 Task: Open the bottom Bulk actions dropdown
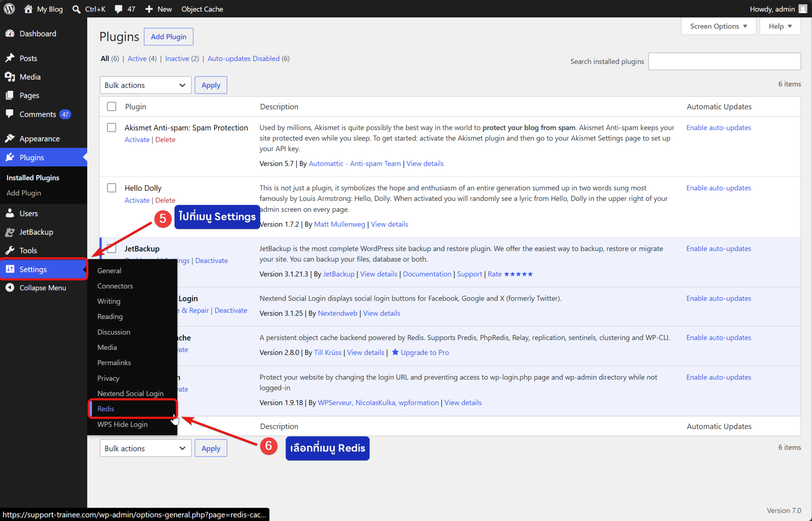(146, 448)
